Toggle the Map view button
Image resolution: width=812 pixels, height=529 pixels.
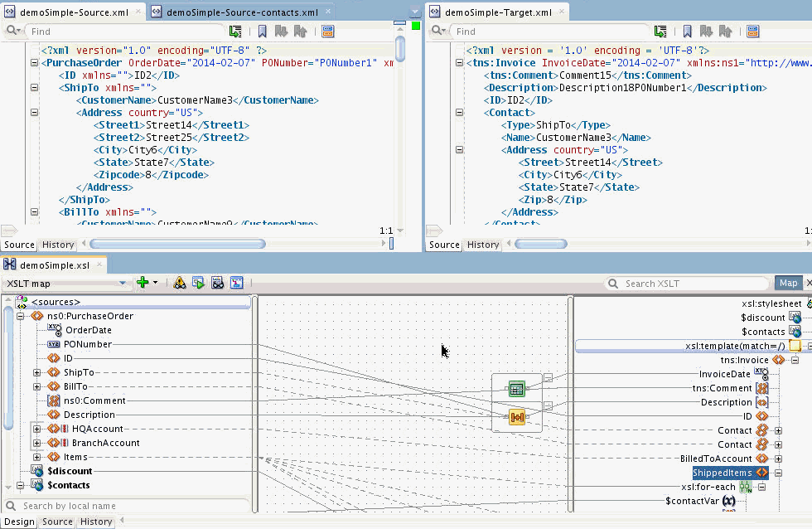(x=788, y=283)
